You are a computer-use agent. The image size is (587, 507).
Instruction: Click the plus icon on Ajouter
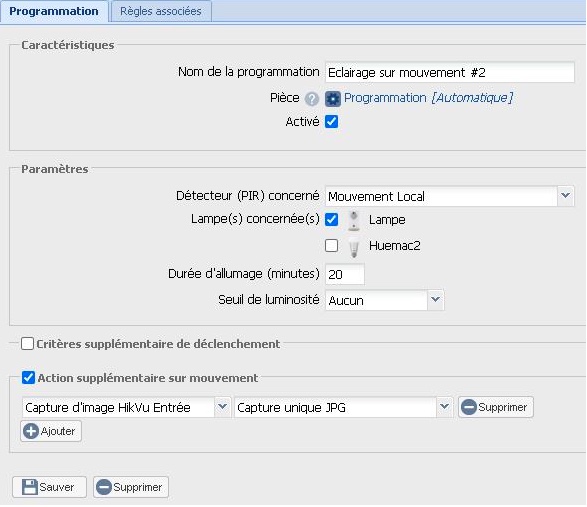(x=31, y=431)
